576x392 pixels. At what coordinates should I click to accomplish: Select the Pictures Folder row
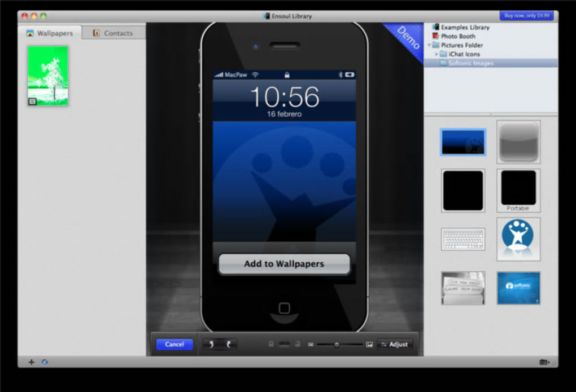491,45
